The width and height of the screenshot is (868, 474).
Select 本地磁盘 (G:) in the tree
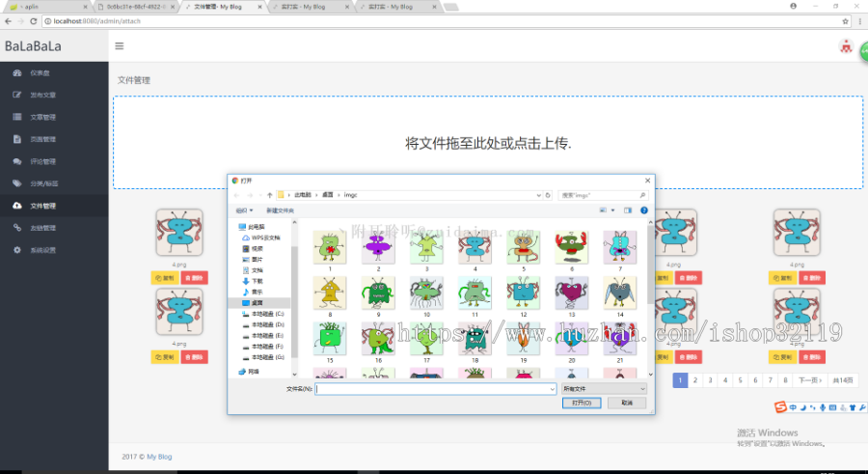(x=263, y=357)
